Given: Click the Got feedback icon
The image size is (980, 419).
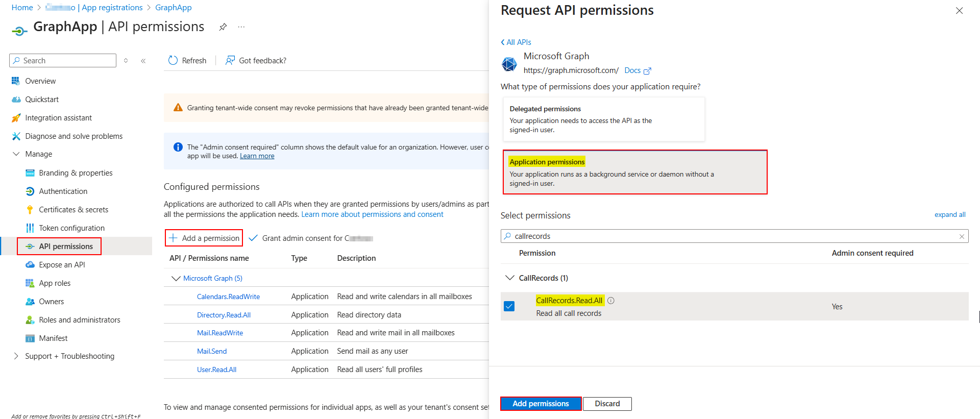Looking at the screenshot, I should [230, 60].
